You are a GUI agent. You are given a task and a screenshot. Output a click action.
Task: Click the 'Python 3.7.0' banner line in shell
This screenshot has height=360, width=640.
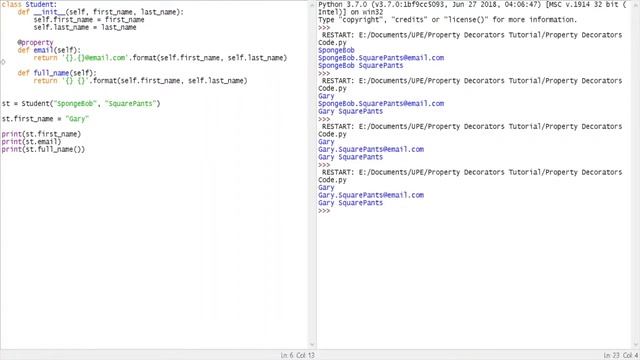click(x=472, y=4)
